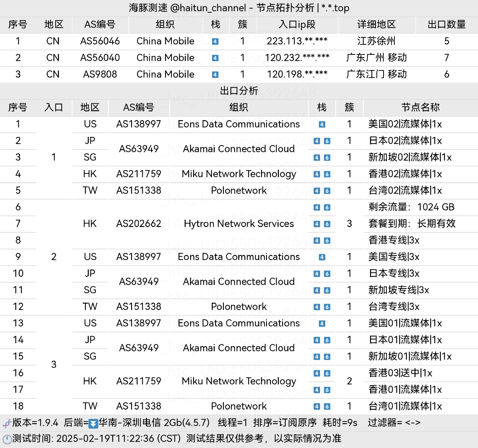
Task: Select the 香港专线|3x node name
Action: pyautogui.click(x=394, y=240)
